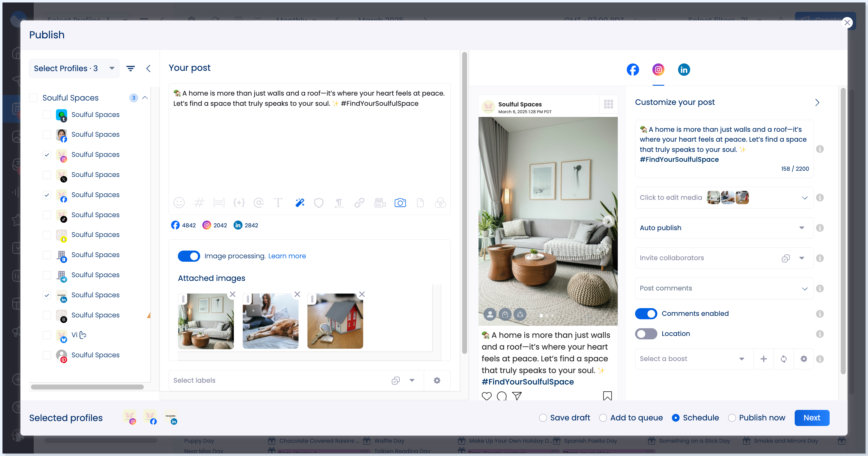
Task: Select the woman with dog image thumbnail
Action: click(270, 321)
